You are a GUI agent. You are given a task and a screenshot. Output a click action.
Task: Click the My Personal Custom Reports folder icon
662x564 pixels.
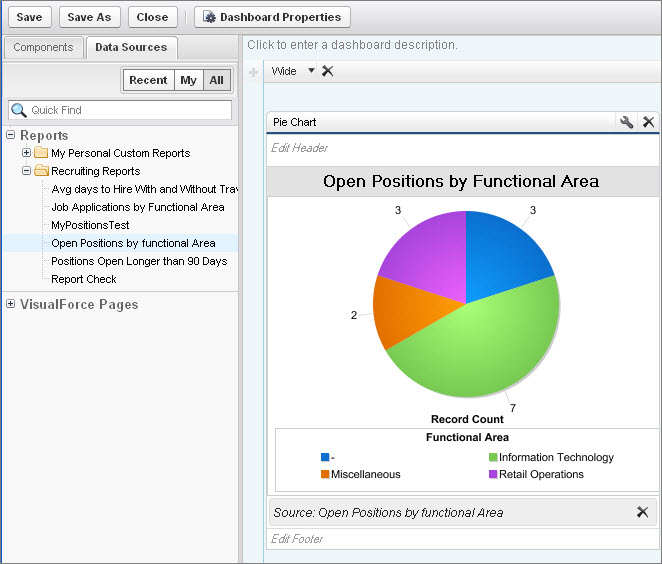41,152
